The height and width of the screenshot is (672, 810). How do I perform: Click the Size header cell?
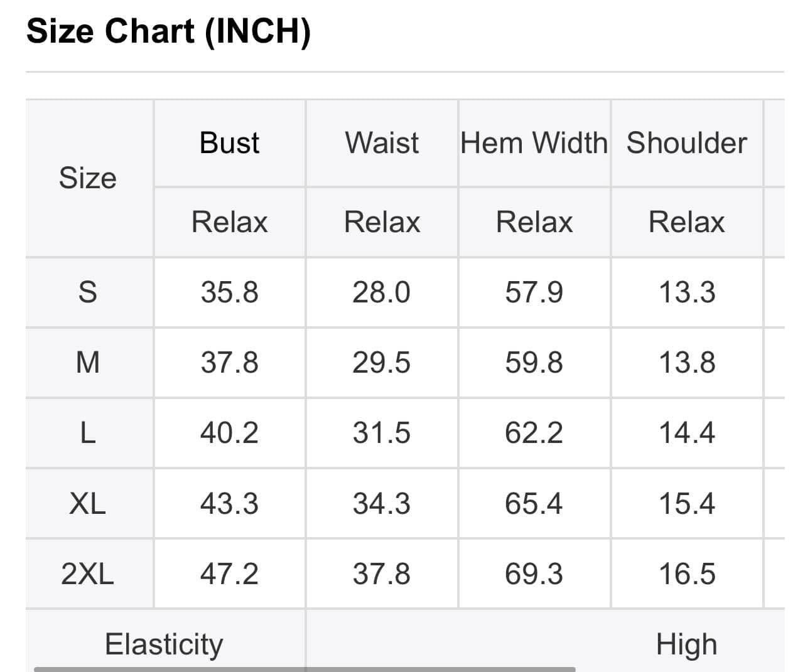pyautogui.click(x=88, y=178)
